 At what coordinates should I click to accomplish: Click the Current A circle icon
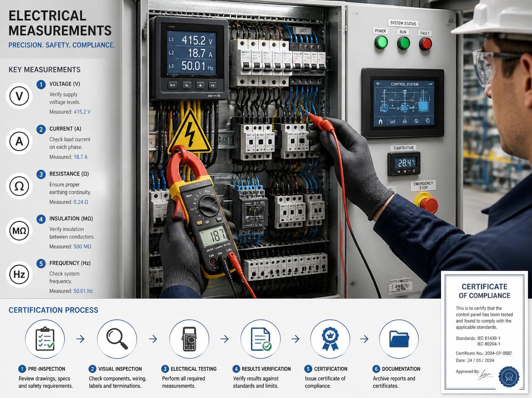pos(19,141)
